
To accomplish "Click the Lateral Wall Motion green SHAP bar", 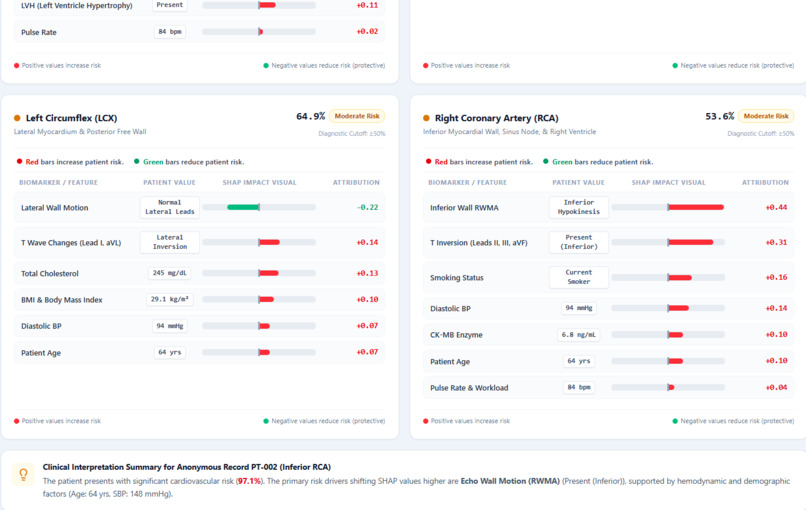I will (x=243, y=207).
